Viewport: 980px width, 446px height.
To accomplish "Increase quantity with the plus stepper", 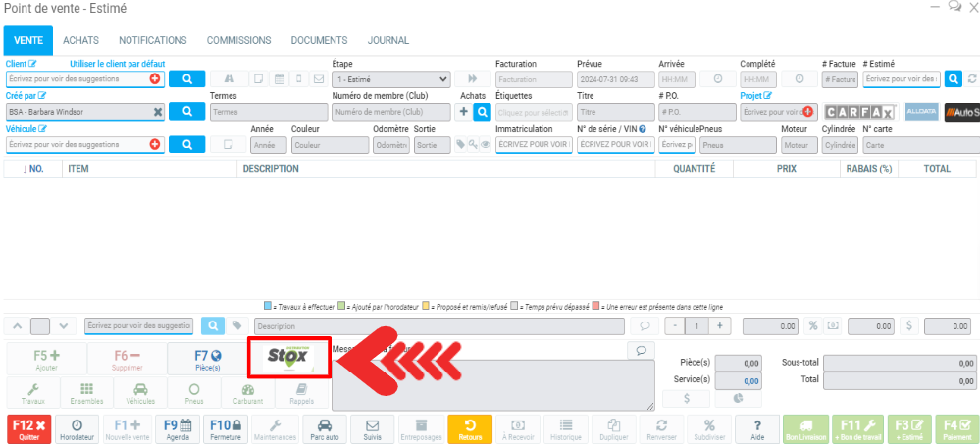I will click(x=719, y=325).
